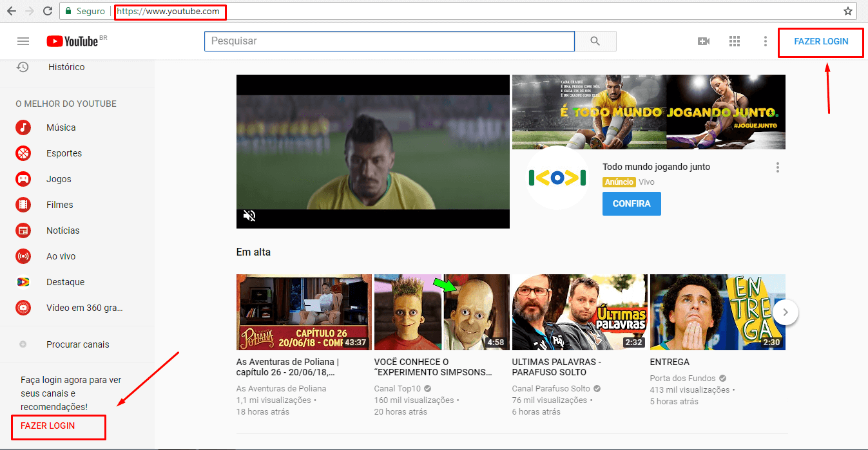Click the video upload camera icon
The width and height of the screenshot is (868, 450).
(704, 41)
